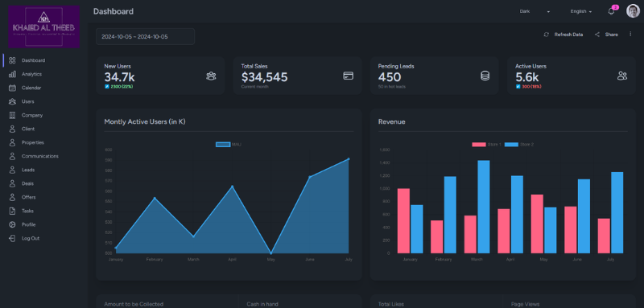
Task: Click the 34.7k New Users value
Action: (x=119, y=77)
